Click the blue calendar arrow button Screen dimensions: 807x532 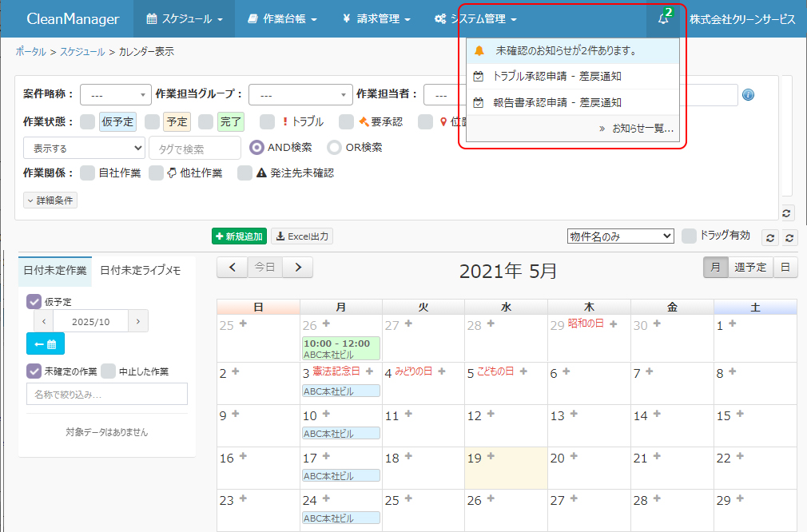point(45,343)
